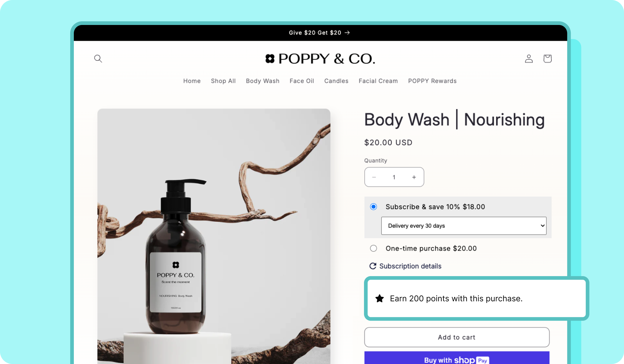
Task: Open the shopping cart icon
Action: click(548, 58)
